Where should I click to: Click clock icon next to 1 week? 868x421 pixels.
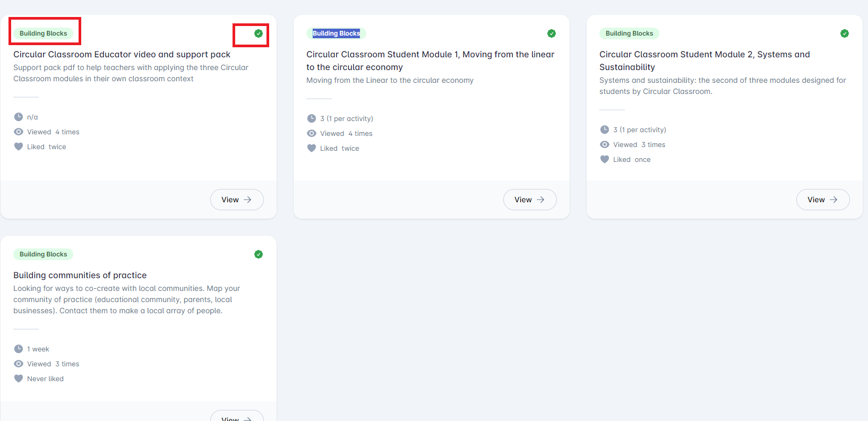coord(19,349)
